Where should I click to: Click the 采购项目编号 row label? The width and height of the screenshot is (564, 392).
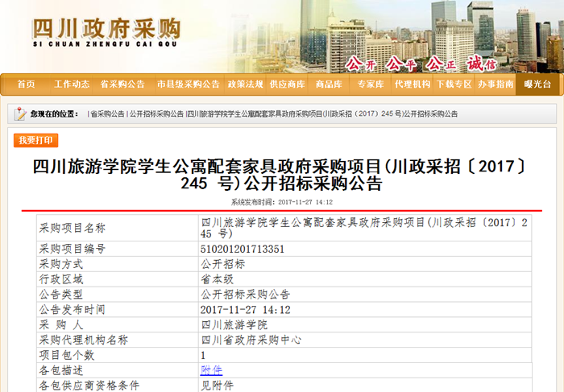(73, 249)
